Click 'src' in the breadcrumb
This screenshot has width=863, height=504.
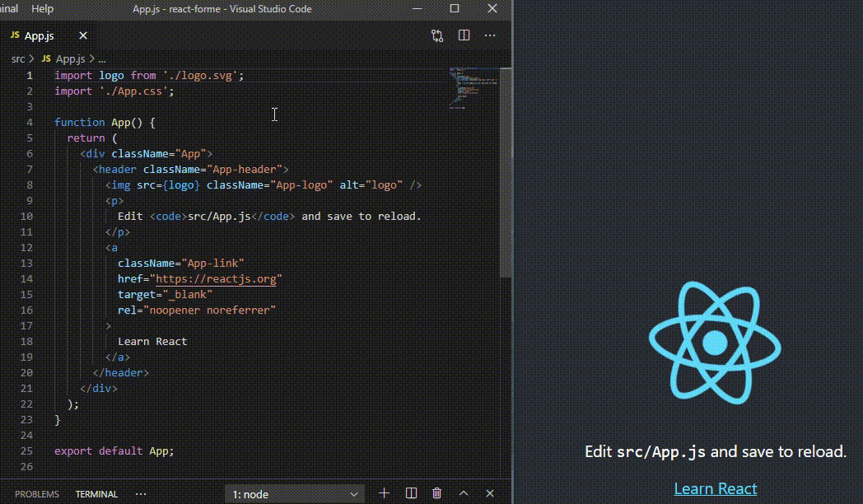click(x=18, y=58)
